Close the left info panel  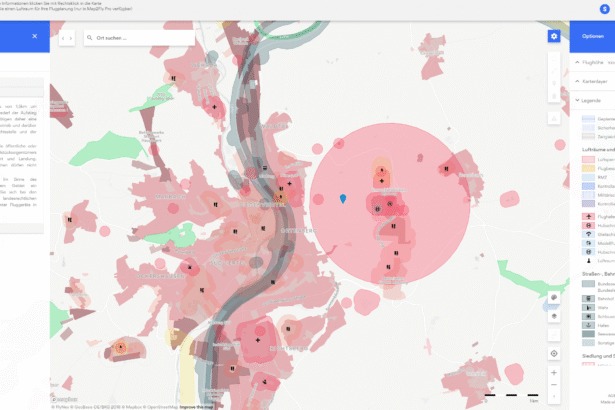click(x=34, y=36)
